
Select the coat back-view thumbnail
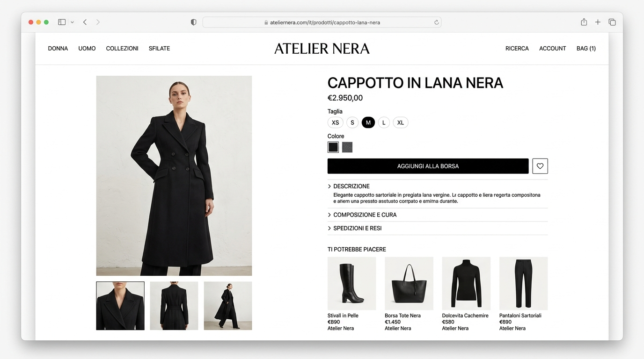click(x=174, y=306)
